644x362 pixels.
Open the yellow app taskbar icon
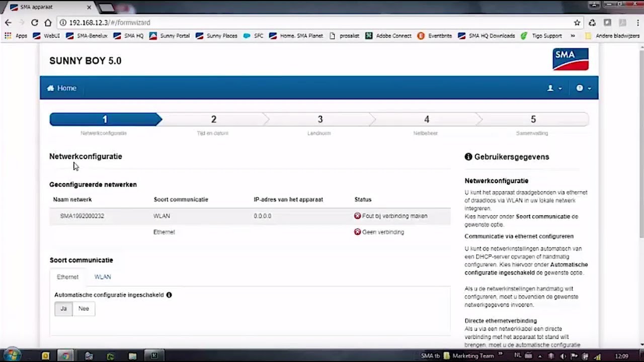click(46, 356)
